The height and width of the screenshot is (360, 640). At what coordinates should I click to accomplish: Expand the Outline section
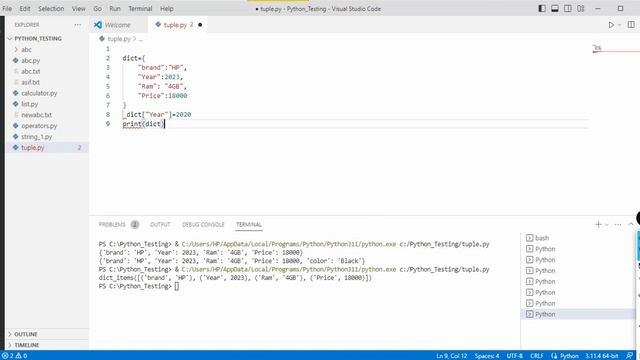[26, 334]
